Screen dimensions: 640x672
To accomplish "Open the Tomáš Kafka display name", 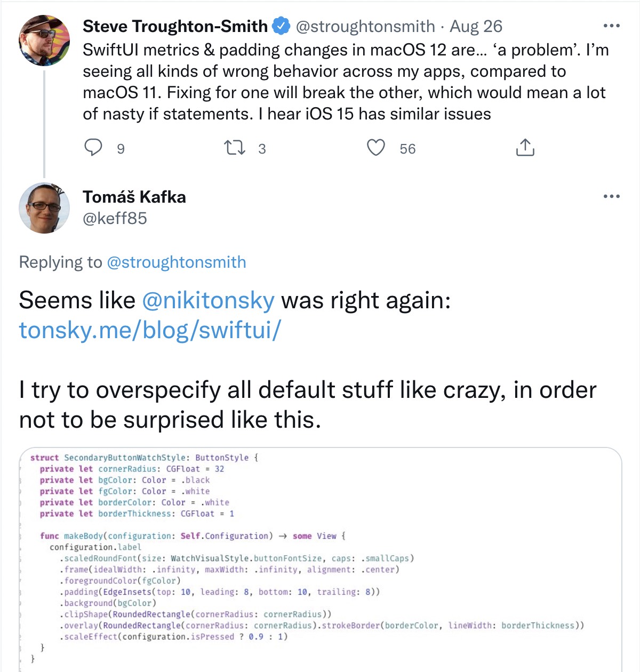I will [x=134, y=197].
